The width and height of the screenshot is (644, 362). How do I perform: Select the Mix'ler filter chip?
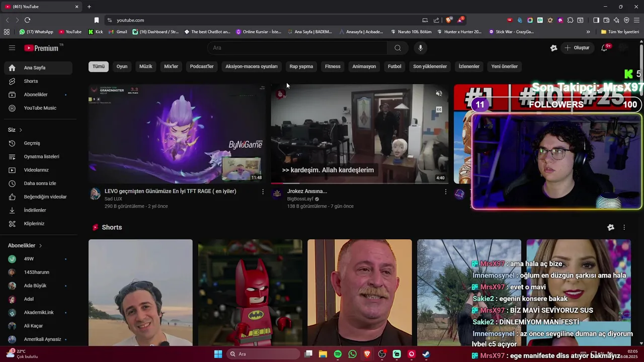pos(171,66)
